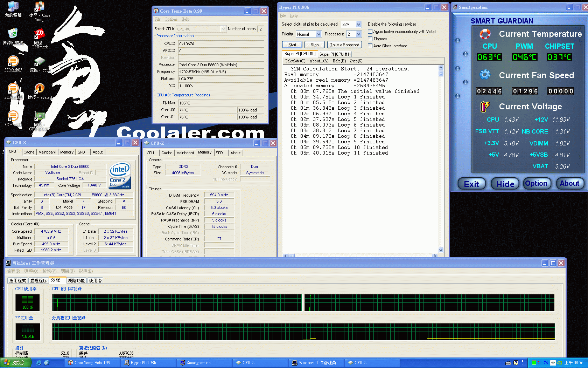Click Take a Snapshot button
This screenshot has width=588, height=368.
[x=344, y=45]
